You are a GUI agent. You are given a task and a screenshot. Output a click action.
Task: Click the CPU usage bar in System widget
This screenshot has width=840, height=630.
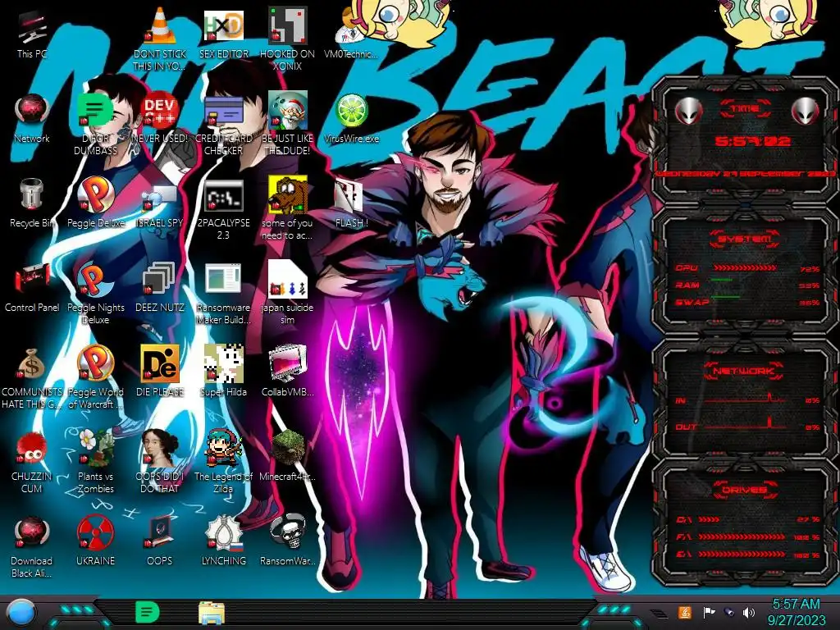click(745, 267)
